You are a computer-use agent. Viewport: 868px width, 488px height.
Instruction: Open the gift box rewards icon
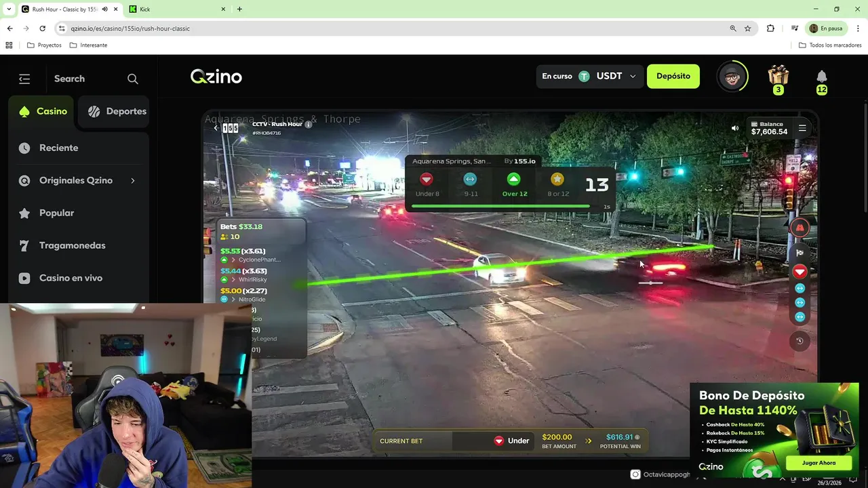click(x=778, y=75)
